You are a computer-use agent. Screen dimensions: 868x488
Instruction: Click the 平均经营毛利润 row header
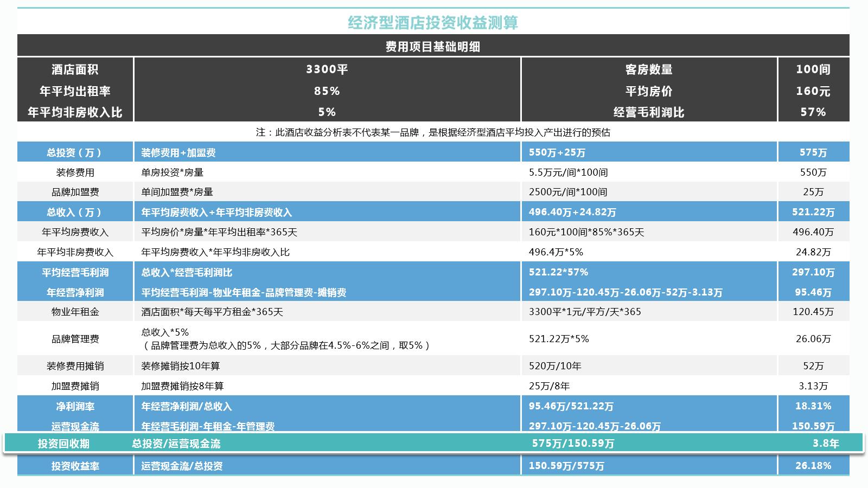(75, 273)
